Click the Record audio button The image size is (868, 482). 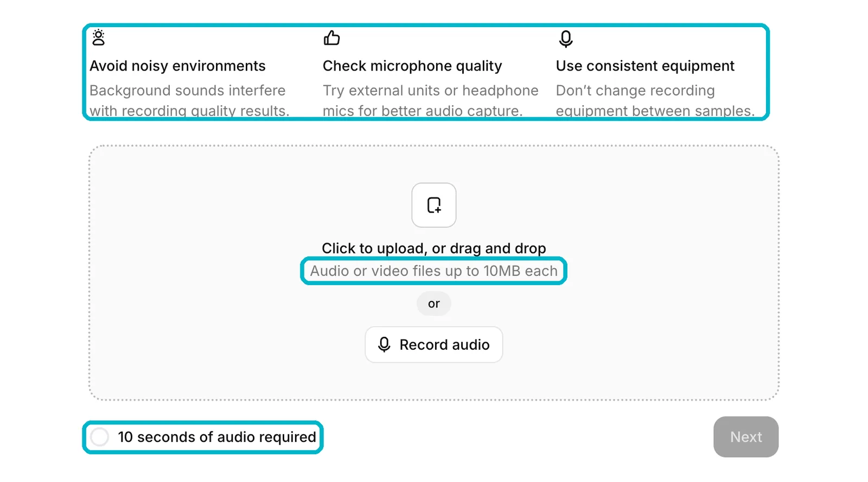[x=434, y=345]
